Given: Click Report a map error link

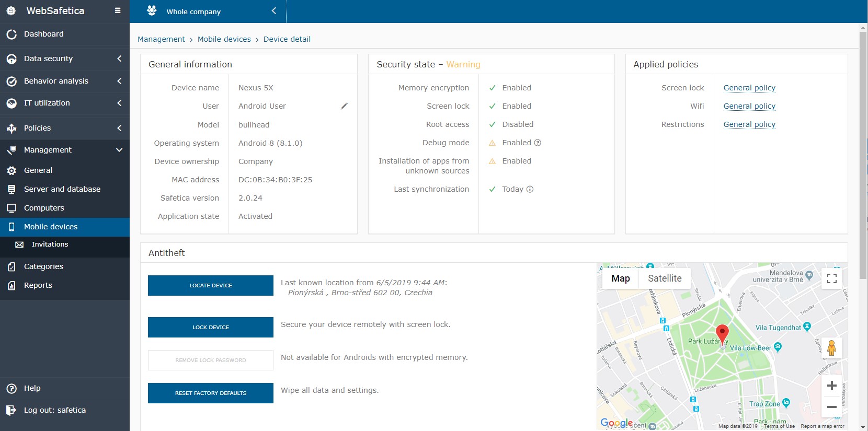Looking at the screenshot, I should (x=823, y=426).
